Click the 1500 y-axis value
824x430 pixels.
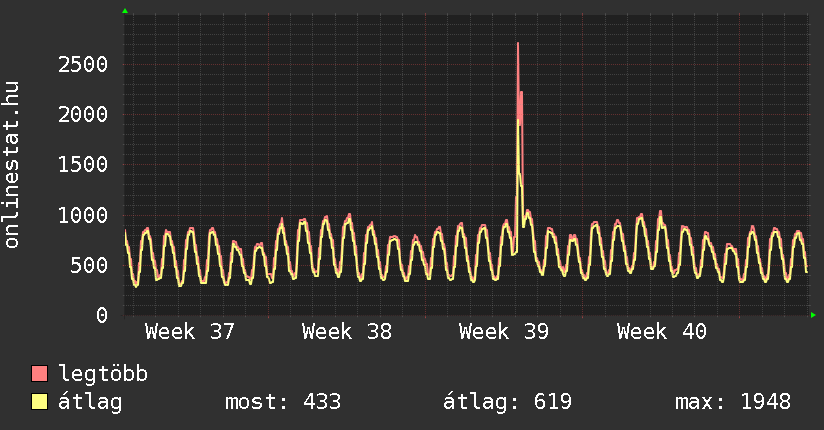[83, 165]
